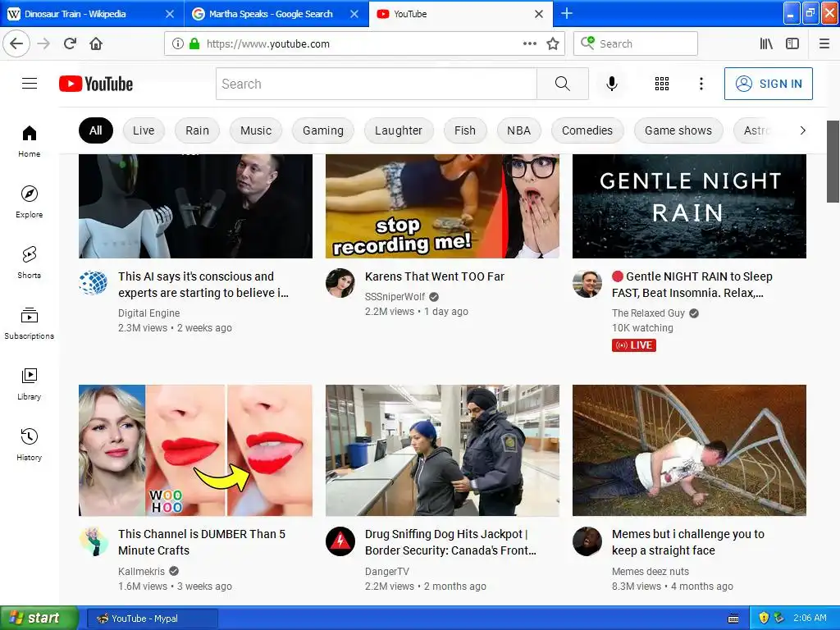Go to Home in the sidebar
Screen dimensions: 840x630
(x=30, y=142)
